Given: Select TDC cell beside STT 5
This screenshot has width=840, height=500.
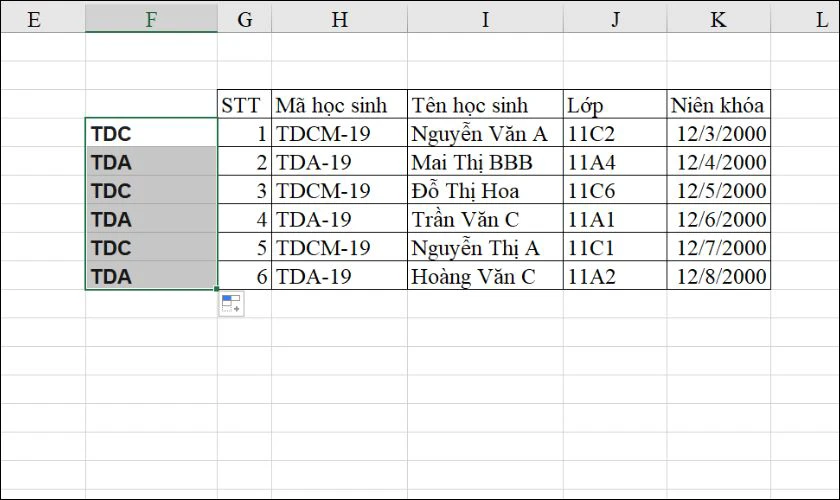Looking at the screenshot, I should pos(151,247).
